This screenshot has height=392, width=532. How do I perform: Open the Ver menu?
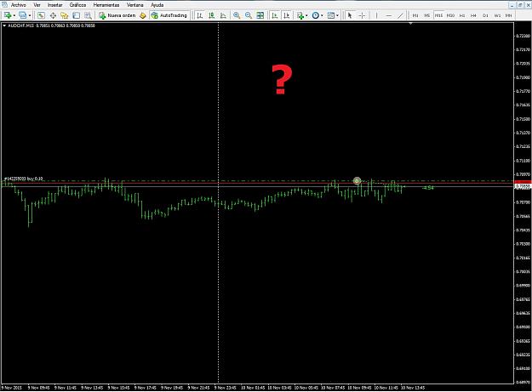point(37,5)
